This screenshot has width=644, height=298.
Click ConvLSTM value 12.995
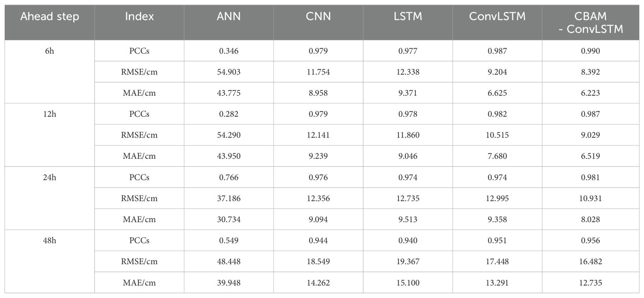497,198
